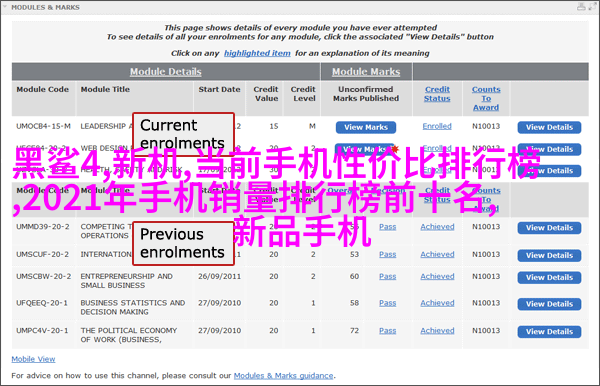Image resolution: width=600 pixels, height=386 pixels.
Task: Select module code UMSCUF-20-2
Action: pos(42,254)
